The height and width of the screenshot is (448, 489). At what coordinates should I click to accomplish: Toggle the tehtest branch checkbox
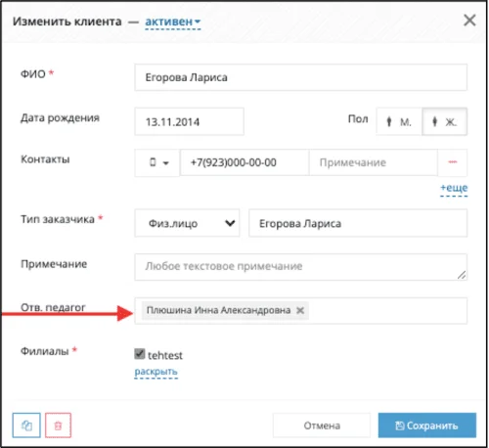pos(140,354)
